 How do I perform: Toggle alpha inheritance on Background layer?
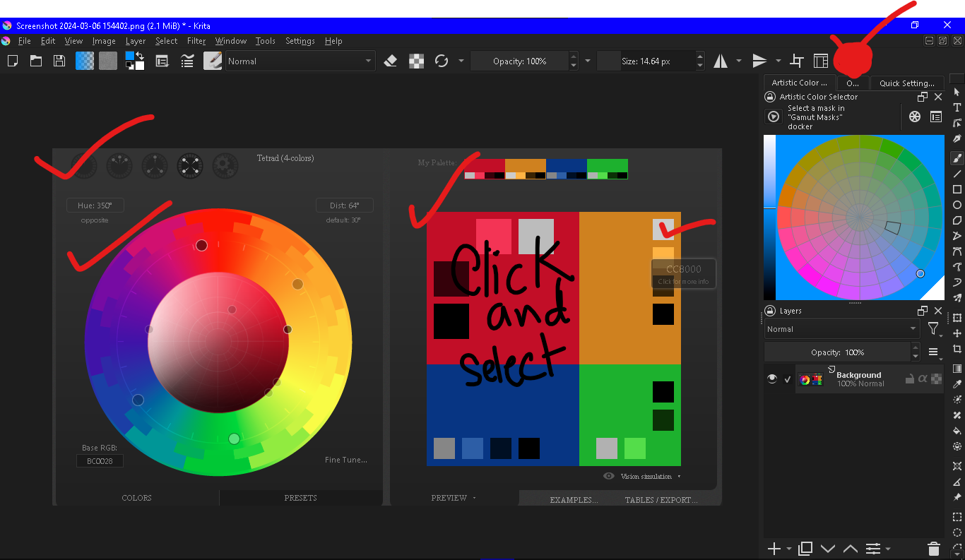(x=923, y=379)
